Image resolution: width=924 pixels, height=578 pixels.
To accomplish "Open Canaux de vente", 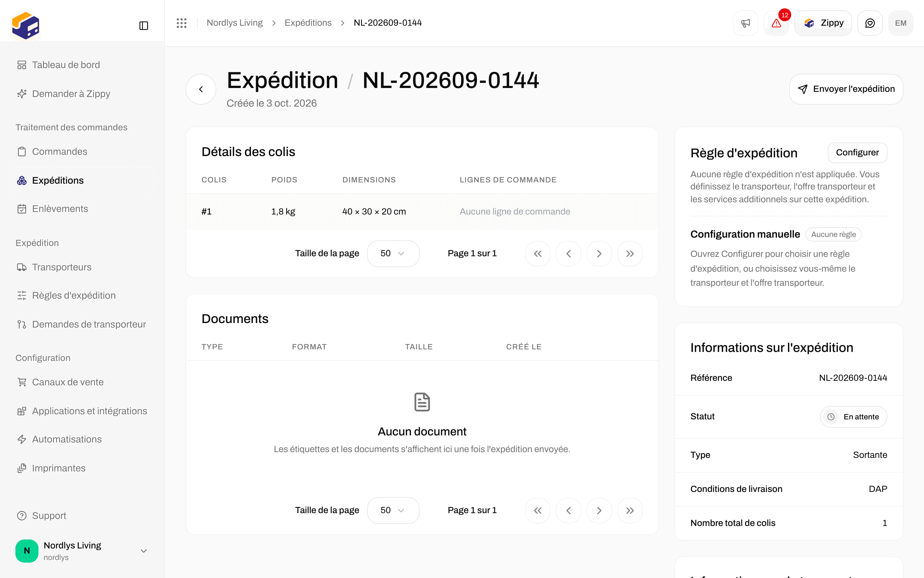I will point(82,382).
